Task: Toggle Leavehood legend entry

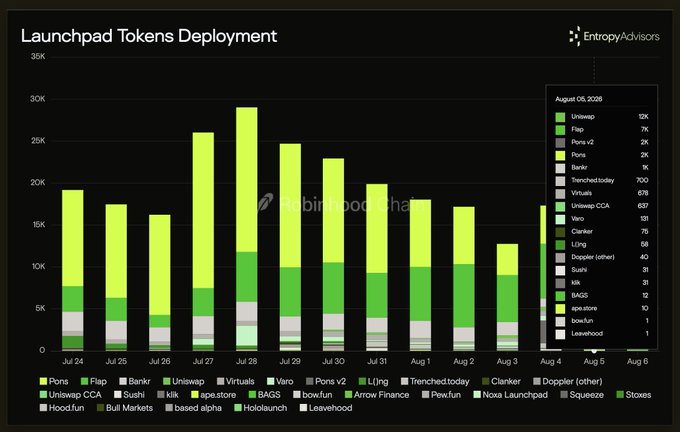Action: tap(326, 408)
